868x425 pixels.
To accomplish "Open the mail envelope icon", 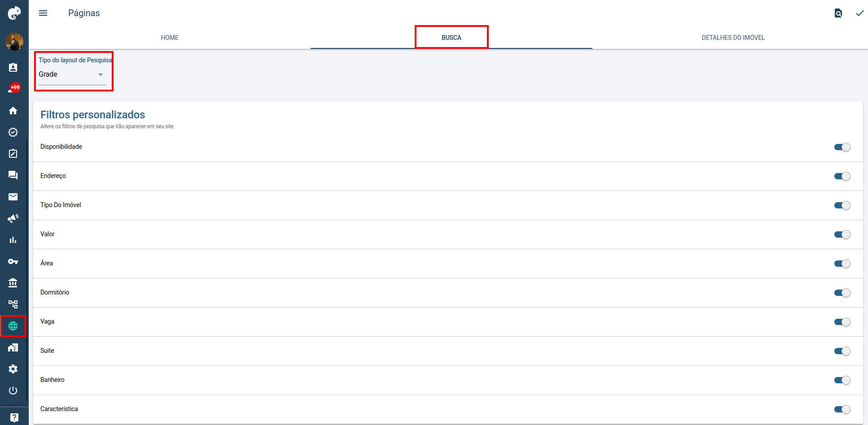I will tap(13, 197).
